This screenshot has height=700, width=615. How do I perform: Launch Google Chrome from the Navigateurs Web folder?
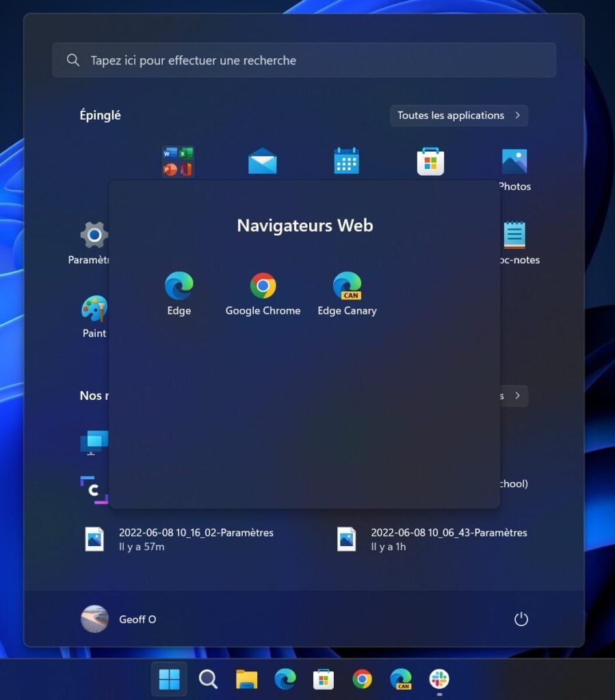(263, 293)
